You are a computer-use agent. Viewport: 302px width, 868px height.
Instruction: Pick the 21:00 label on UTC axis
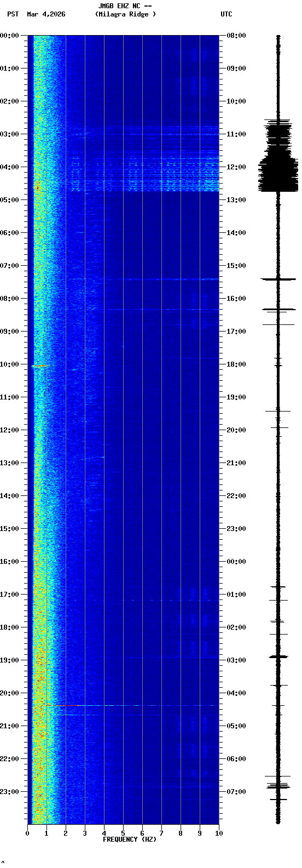[x=236, y=463]
